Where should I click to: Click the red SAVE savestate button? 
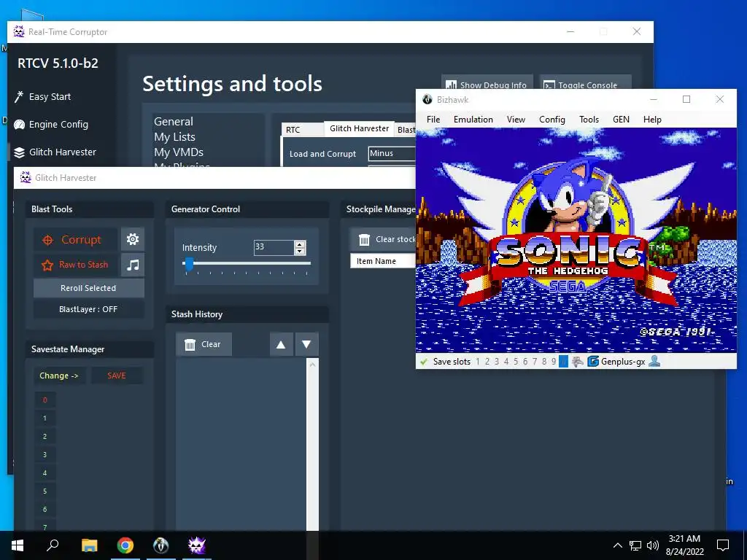coord(117,376)
